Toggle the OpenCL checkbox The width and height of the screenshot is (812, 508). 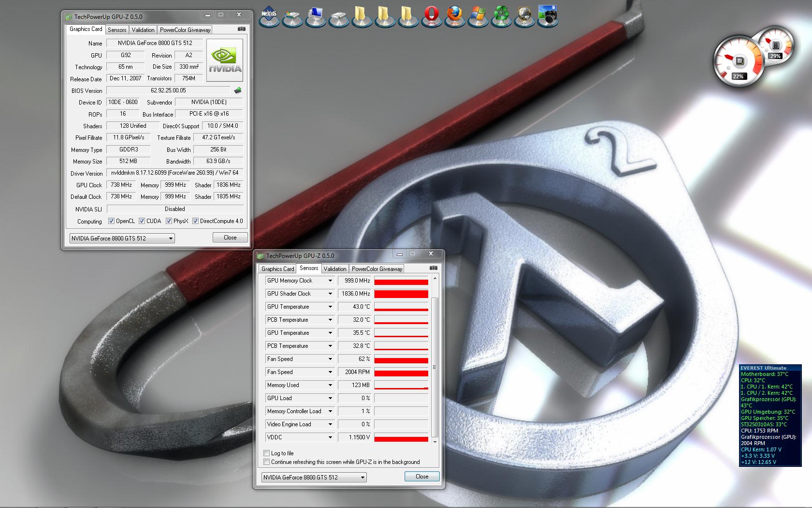pos(111,221)
